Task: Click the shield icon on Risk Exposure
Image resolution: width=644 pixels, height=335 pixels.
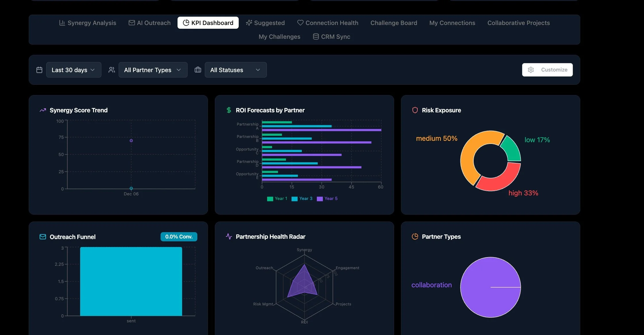Action: point(415,110)
